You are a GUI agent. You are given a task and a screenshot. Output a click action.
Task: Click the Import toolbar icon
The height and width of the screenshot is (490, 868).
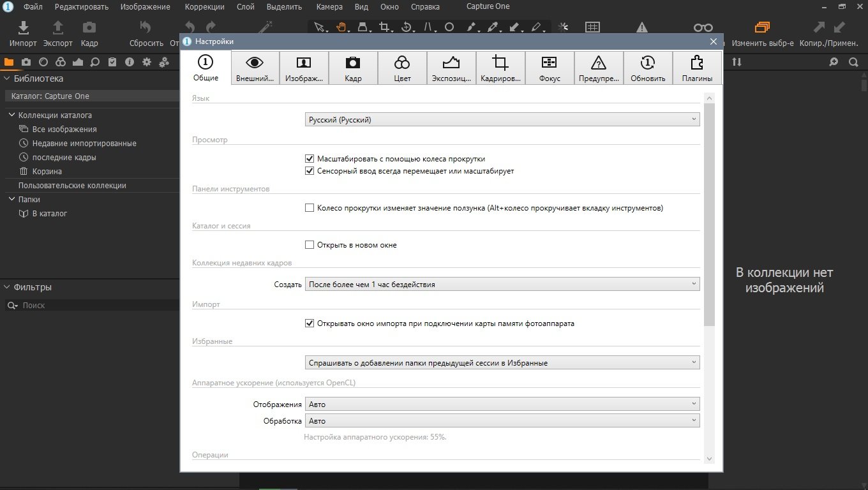coord(23,28)
